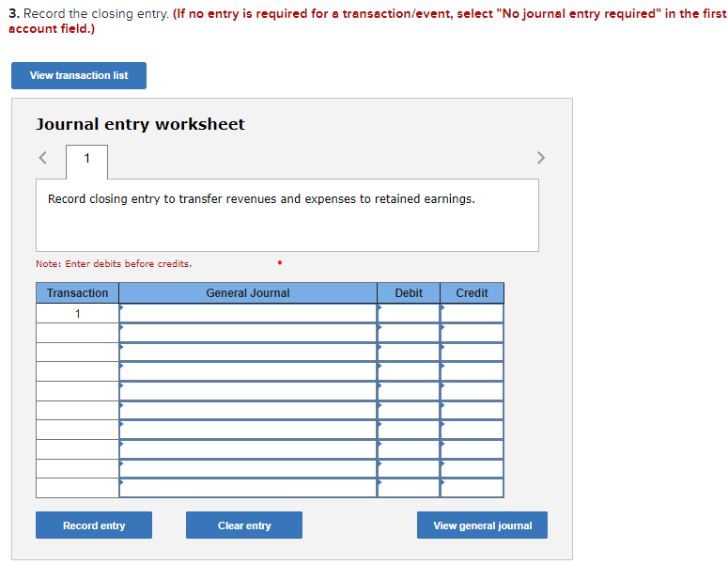
Task: Click the Credit column header
Action: pyautogui.click(x=472, y=293)
